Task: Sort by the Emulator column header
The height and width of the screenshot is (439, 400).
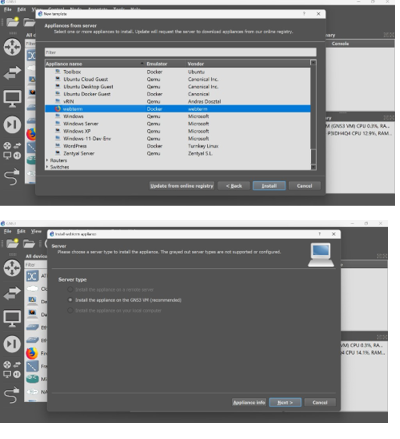Action: pyautogui.click(x=165, y=64)
